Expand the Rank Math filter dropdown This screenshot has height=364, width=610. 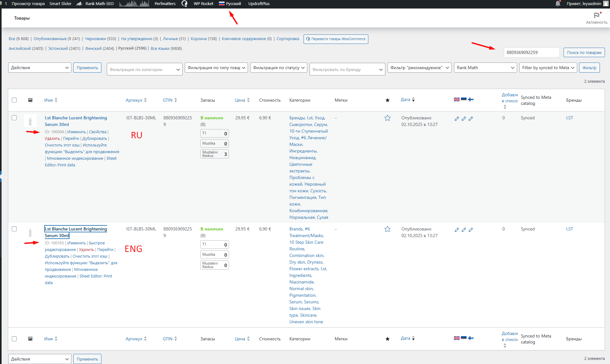(x=485, y=68)
